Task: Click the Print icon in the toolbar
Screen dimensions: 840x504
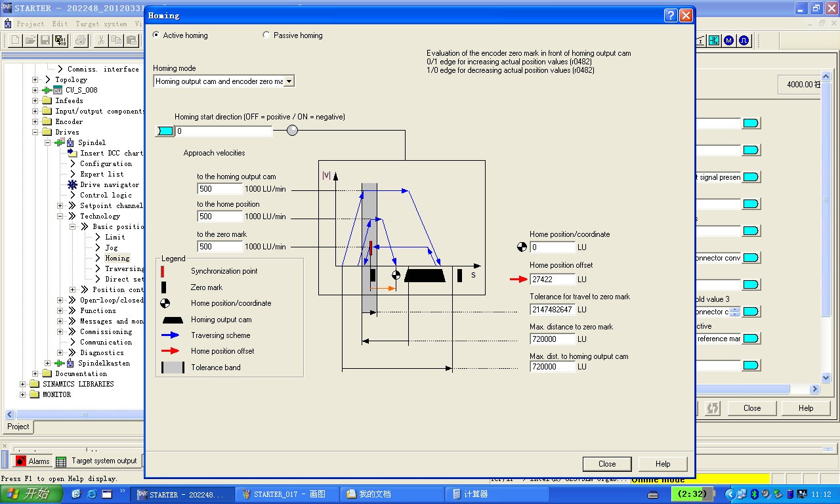Action: coord(81,41)
